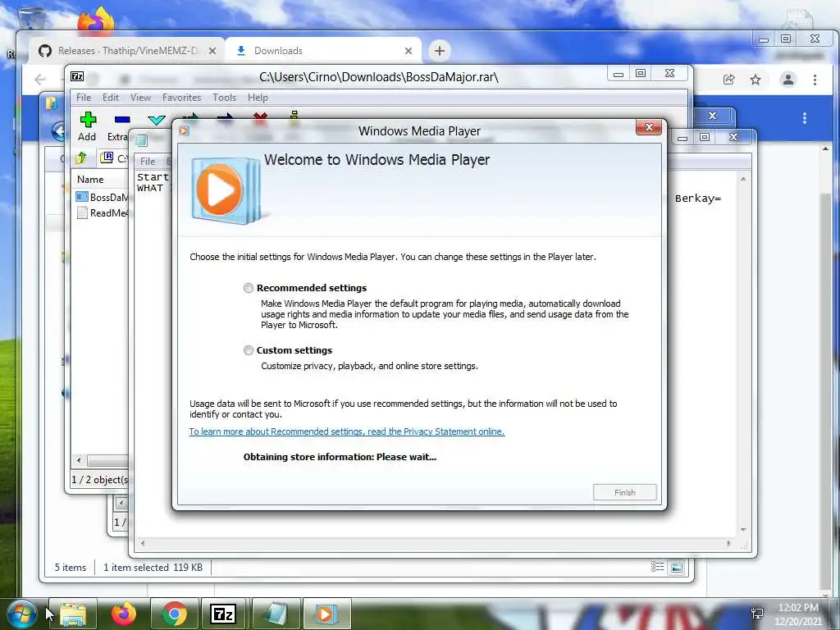Image resolution: width=840 pixels, height=630 pixels.
Task: Open Notepad from the taskbar
Action: tap(276, 614)
